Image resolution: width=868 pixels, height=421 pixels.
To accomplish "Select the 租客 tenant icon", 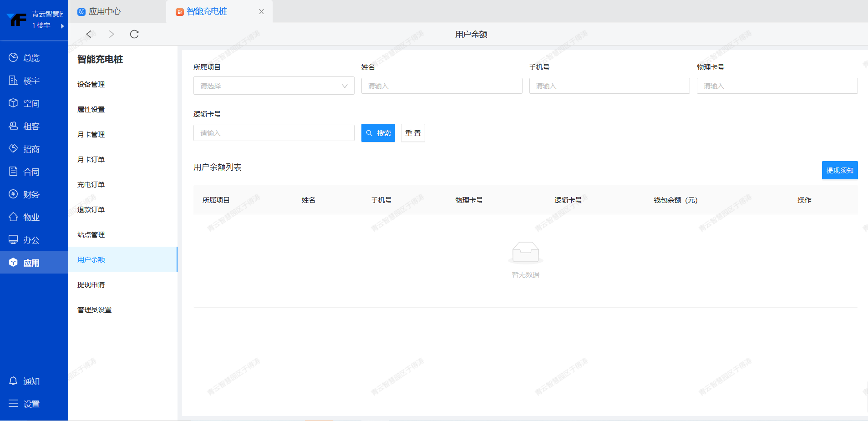I will [x=13, y=126].
